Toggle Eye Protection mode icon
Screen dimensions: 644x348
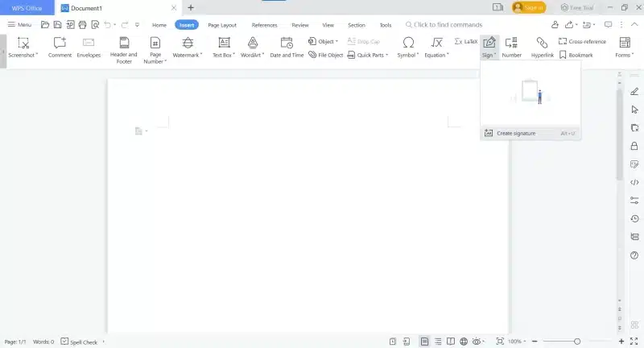coord(477,342)
